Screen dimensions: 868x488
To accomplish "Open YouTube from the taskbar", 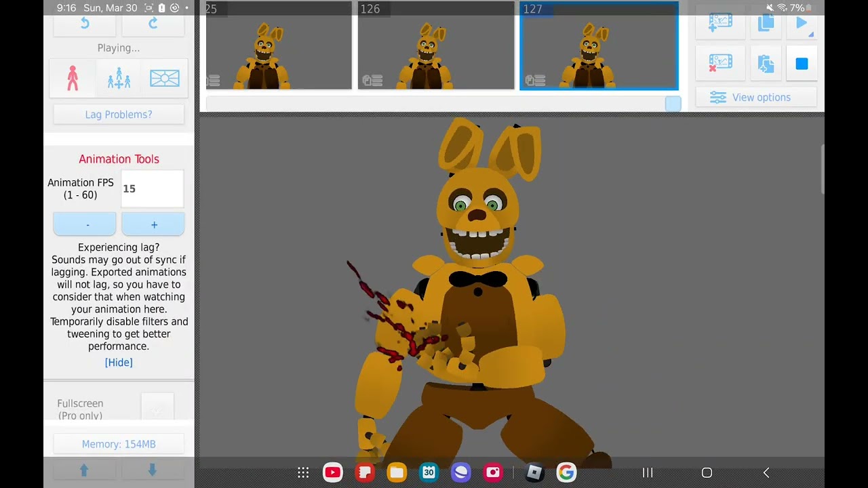I will click(333, 472).
